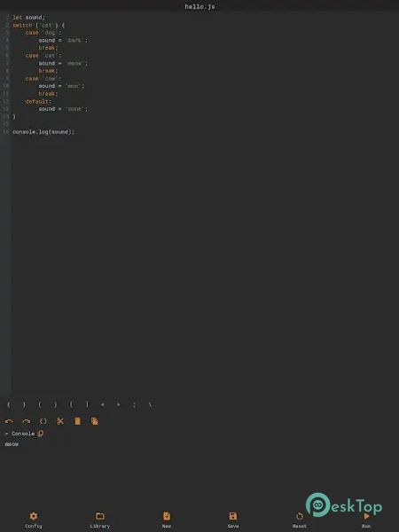This screenshot has width=399, height=532.
Task: Click the Console label
Action: click(x=23, y=434)
